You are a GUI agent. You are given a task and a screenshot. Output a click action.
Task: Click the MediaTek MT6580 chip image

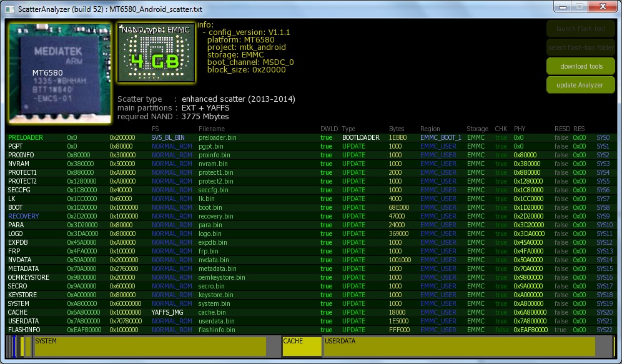60,73
